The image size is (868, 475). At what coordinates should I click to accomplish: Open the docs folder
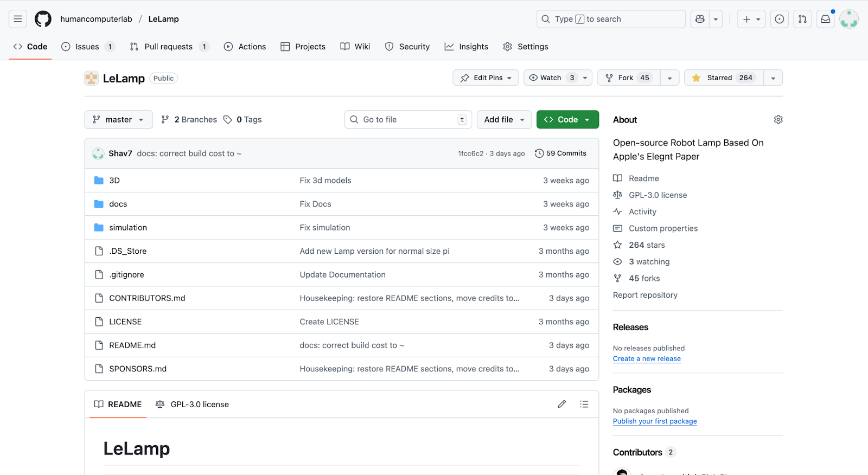coord(118,204)
